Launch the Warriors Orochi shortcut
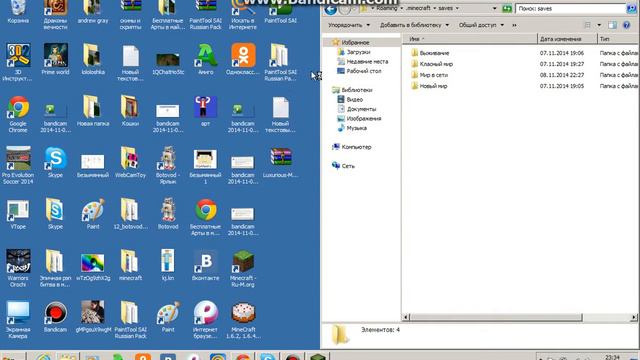640x360 pixels. point(18,268)
